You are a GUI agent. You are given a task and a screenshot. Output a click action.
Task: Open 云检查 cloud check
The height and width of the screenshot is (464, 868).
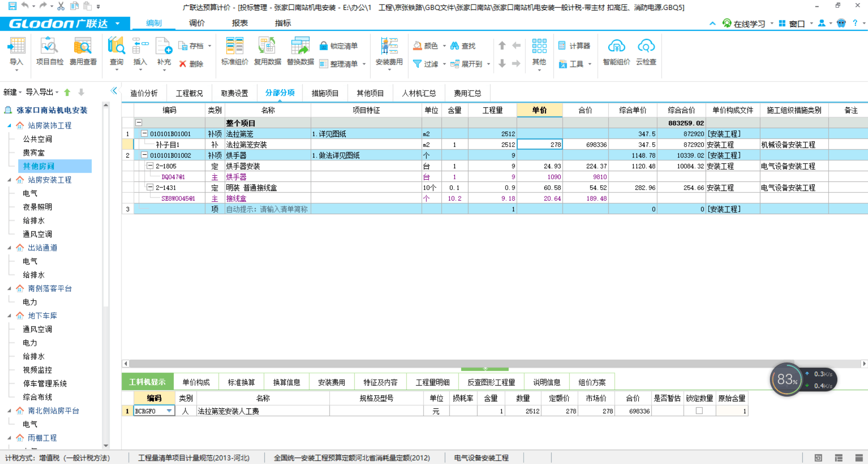point(646,53)
